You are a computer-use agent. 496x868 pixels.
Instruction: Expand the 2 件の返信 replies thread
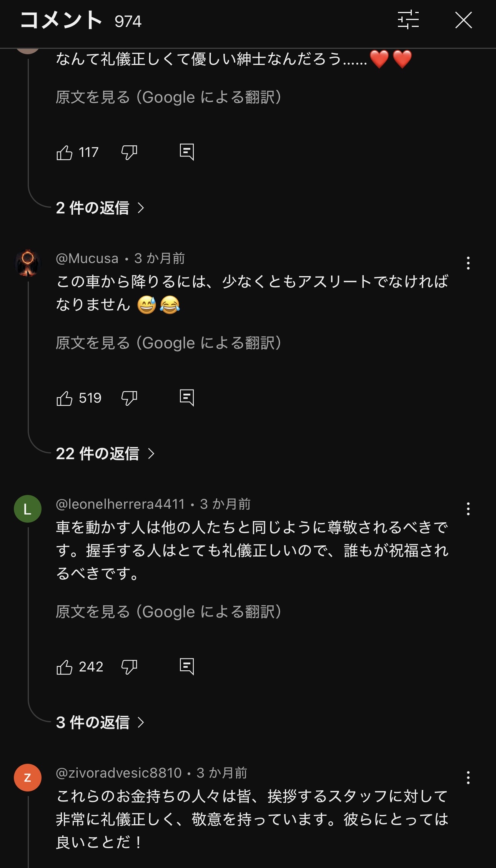[100, 208]
